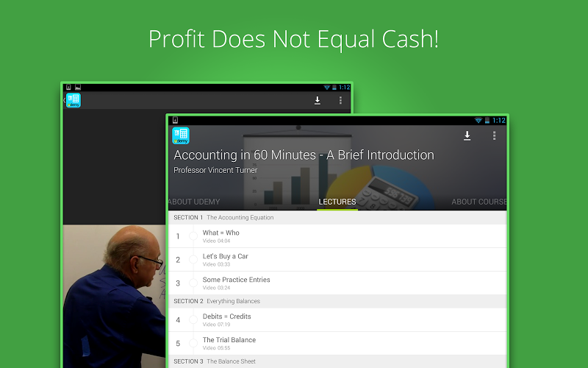Toggle completion circle for The Trial Balance
588x368 pixels.
pos(193,343)
